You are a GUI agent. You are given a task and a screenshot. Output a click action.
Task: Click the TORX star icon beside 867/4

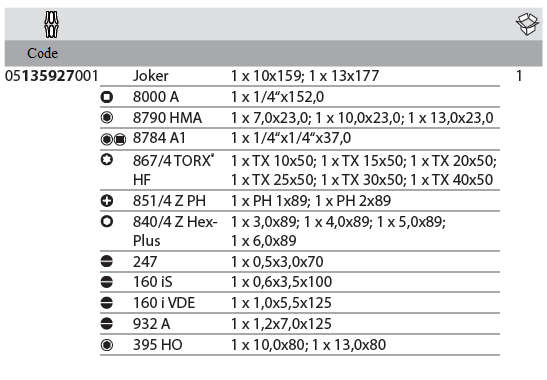tap(107, 159)
